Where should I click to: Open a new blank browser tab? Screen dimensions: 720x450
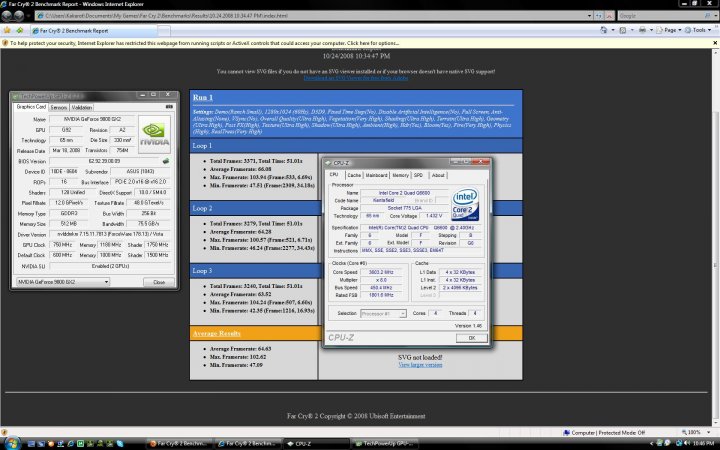coord(164,31)
